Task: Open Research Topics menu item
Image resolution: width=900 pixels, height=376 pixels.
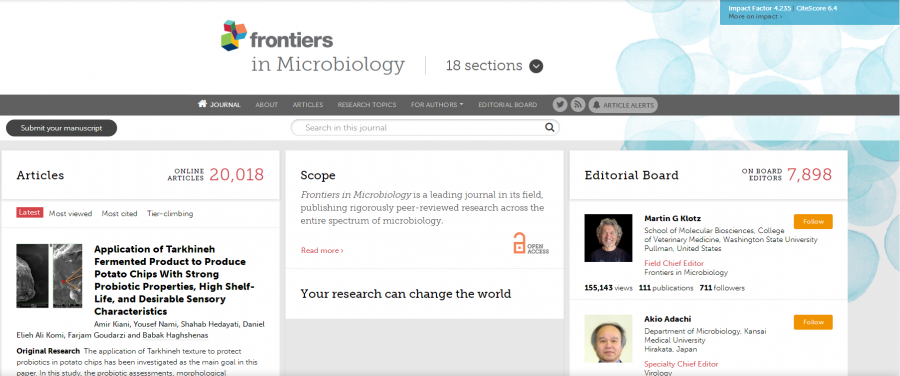Action: [367, 105]
